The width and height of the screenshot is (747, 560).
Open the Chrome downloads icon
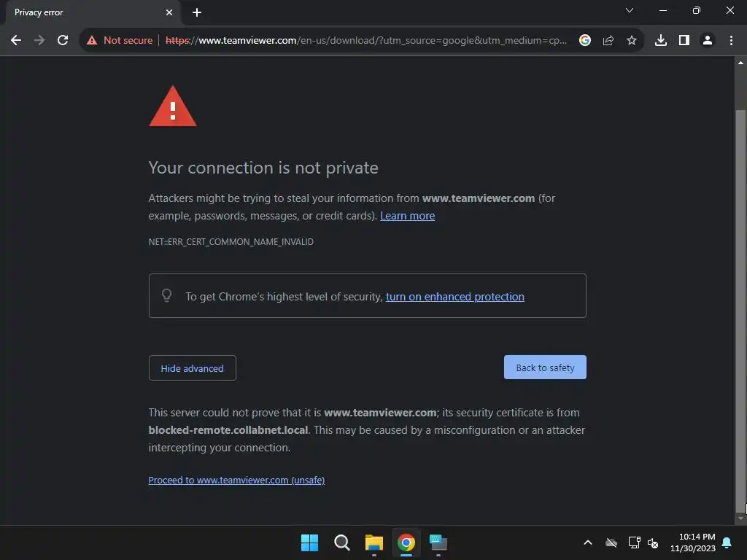[x=661, y=41]
